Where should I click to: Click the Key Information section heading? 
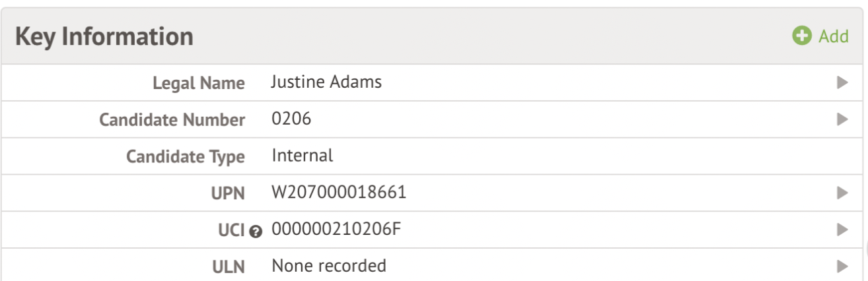(x=104, y=36)
